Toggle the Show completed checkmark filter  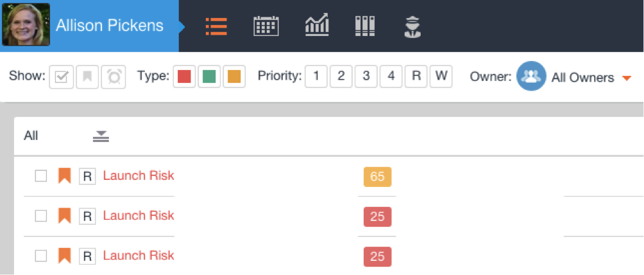pyautogui.click(x=62, y=77)
